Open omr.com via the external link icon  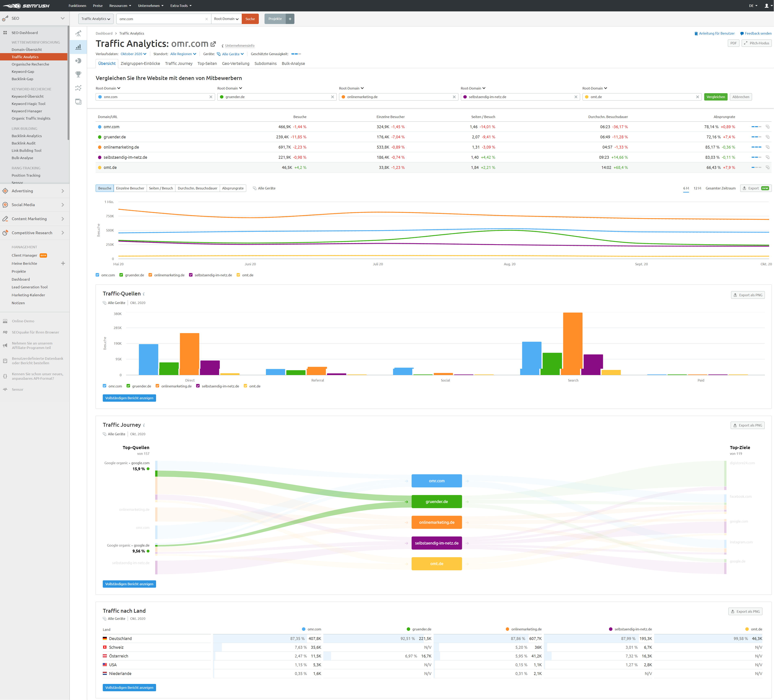tap(213, 44)
